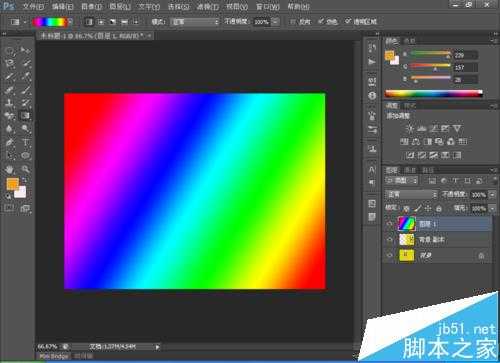Select the Horizontal Type tool

(26, 142)
